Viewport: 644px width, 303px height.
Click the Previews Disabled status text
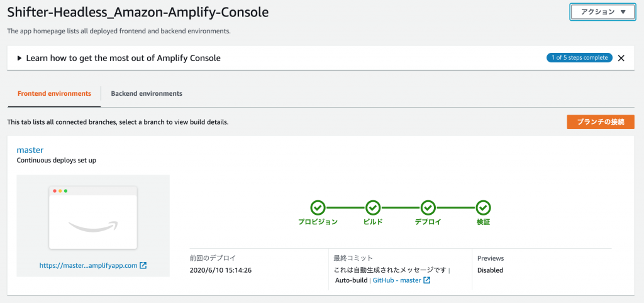[x=490, y=270]
